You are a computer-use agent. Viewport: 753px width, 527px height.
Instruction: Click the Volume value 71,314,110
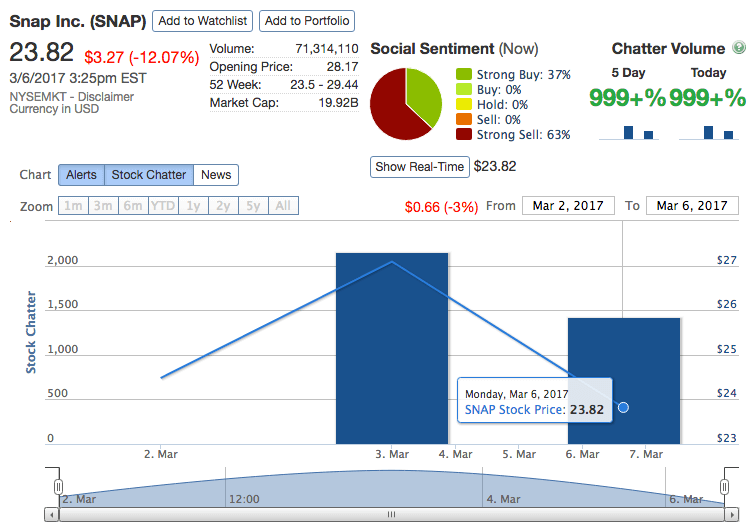[x=327, y=49]
